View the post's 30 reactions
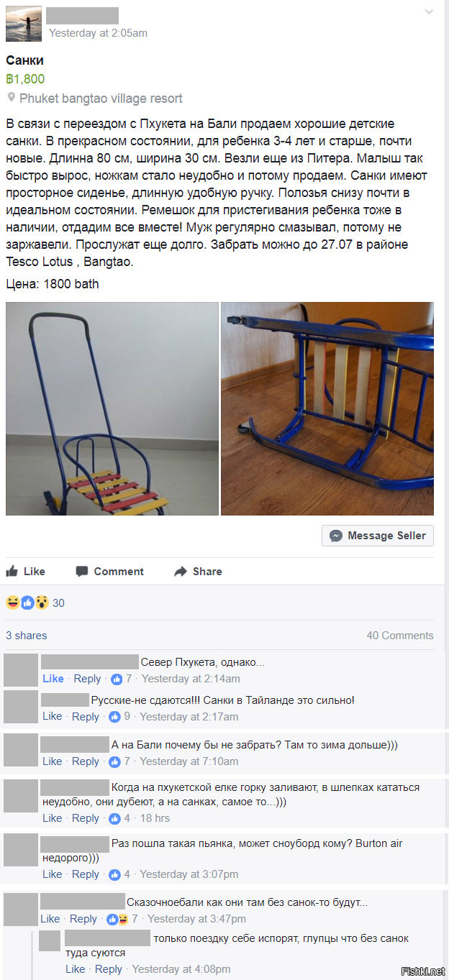Image resolution: width=449 pixels, height=980 pixels. click(35, 603)
